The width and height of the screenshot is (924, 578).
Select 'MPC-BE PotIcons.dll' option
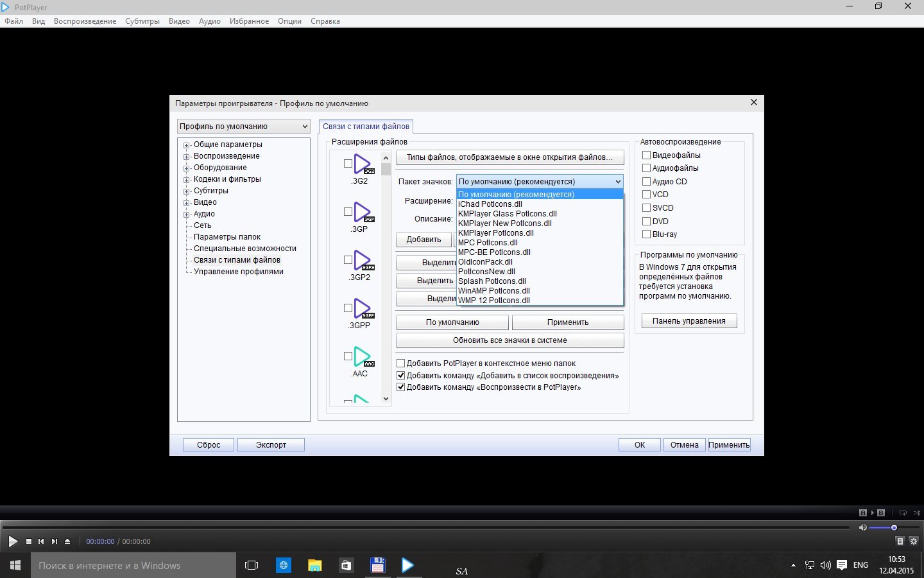(540, 252)
